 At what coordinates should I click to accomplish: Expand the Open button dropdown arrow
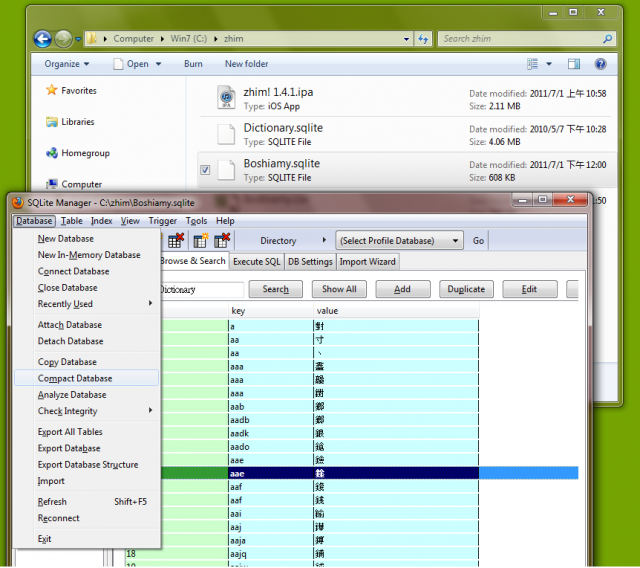pyautogui.click(x=158, y=64)
